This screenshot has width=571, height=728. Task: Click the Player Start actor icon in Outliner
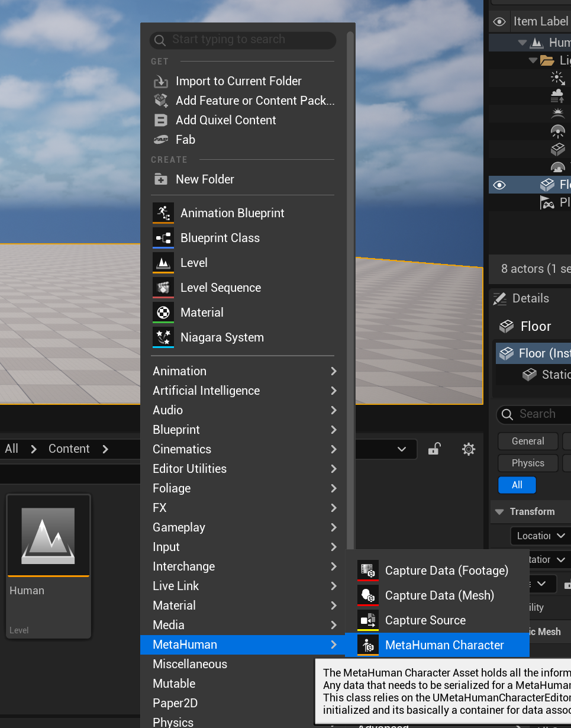click(x=547, y=203)
